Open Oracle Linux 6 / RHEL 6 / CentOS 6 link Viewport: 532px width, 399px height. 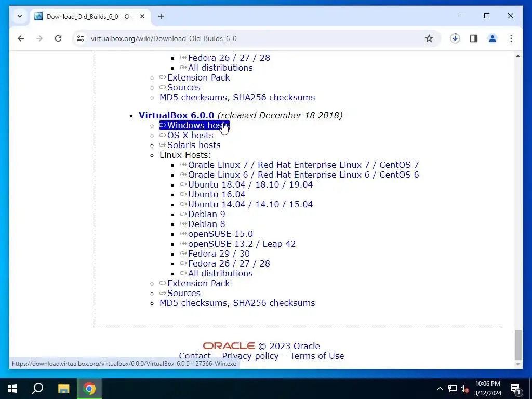pos(300,175)
